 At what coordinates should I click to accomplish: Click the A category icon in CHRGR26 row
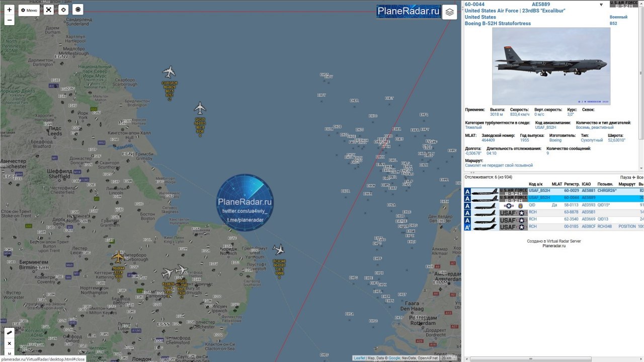(x=467, y=191)
